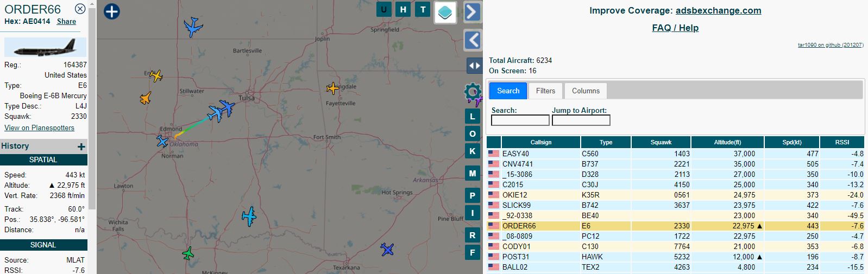Select the dark blue aircraft near Texarkana
This screenshot has width=868, height=274.
(387, 250)
